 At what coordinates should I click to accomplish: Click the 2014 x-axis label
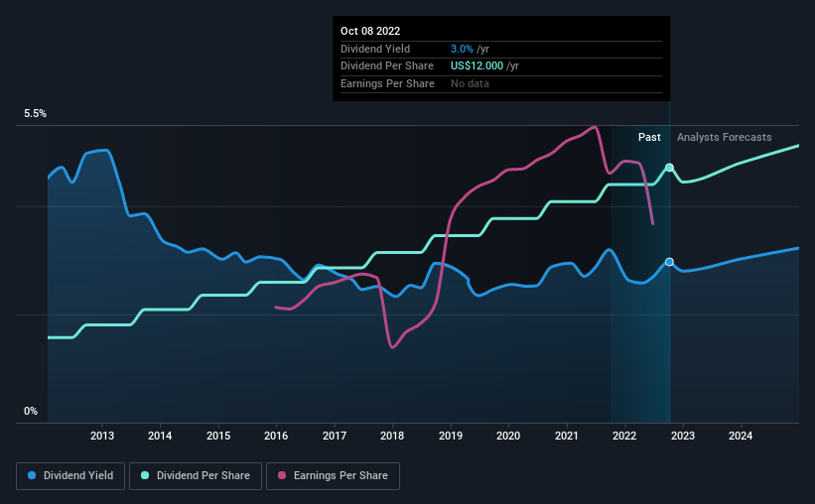[x=160, y=436]
